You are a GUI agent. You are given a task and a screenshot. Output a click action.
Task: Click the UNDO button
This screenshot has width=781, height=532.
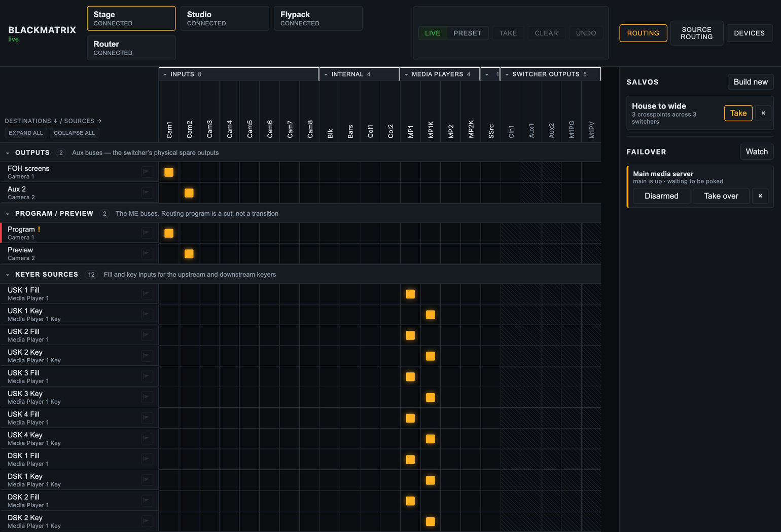click(x=586, y=33)
